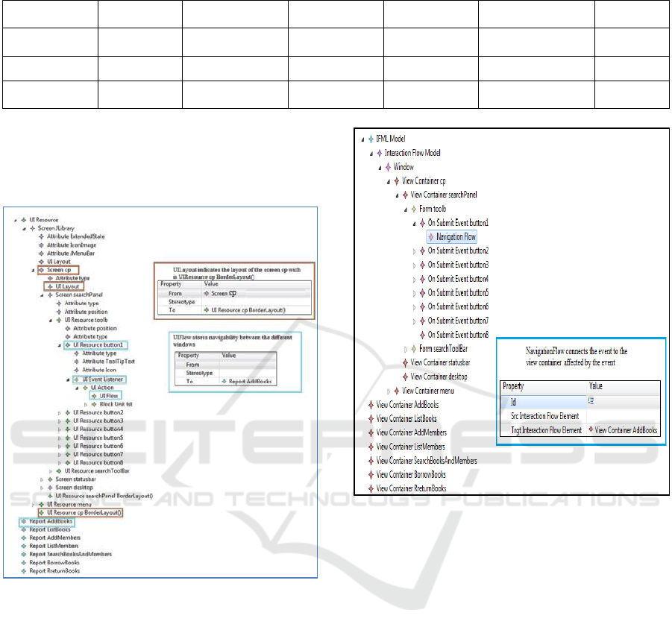Click the Interaction Flow Model diamond icon

tap(379, 153)
